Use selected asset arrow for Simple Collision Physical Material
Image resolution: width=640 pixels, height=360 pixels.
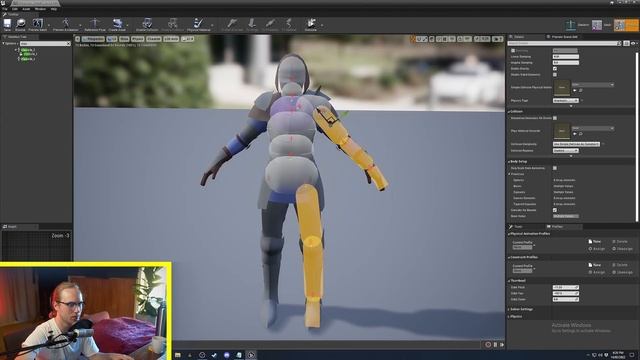(x=575, y=91)
